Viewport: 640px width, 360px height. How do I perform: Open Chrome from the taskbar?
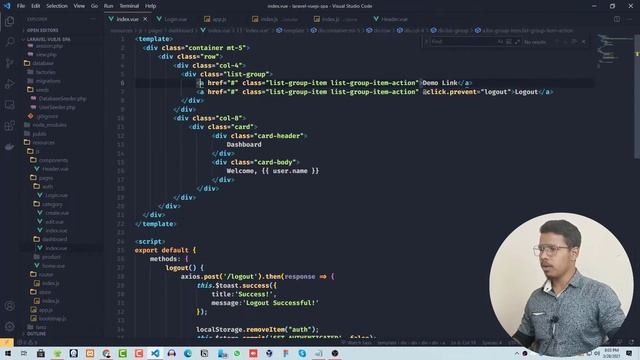106,353
